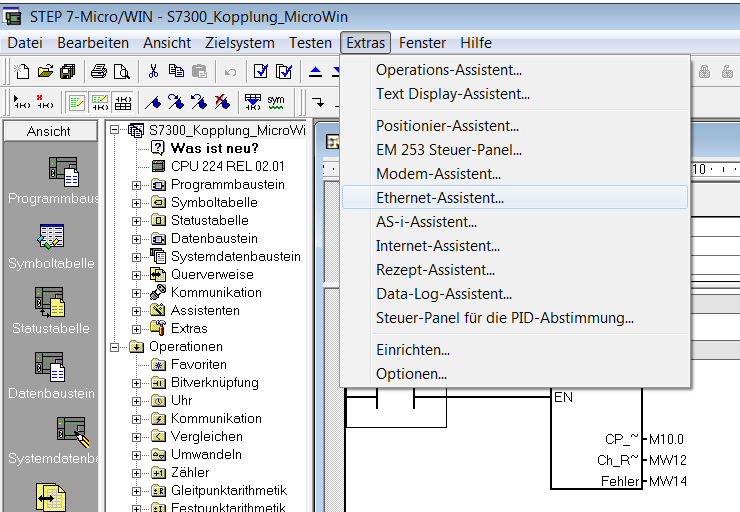Click the Open project folder icon

tap(45, 72)
